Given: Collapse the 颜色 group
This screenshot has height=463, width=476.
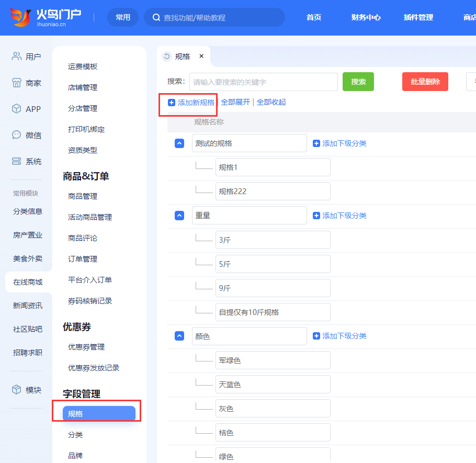Looking at the screenshot, I should coord(179,336).
